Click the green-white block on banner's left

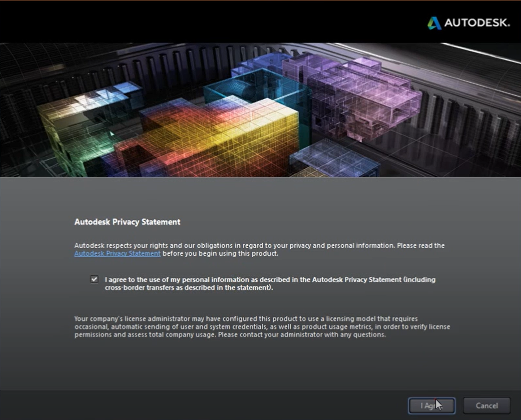pos(78,126)
